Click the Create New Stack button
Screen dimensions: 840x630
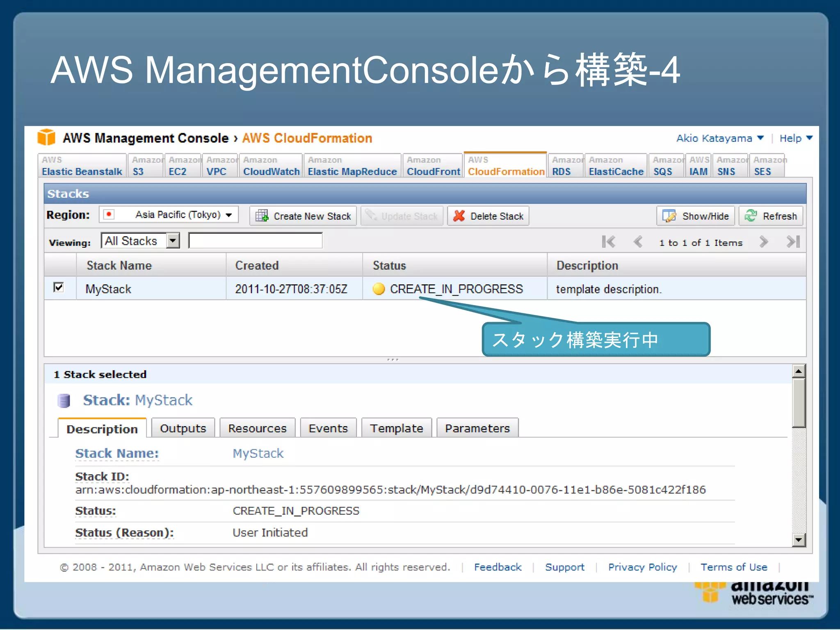coord(303,216)
